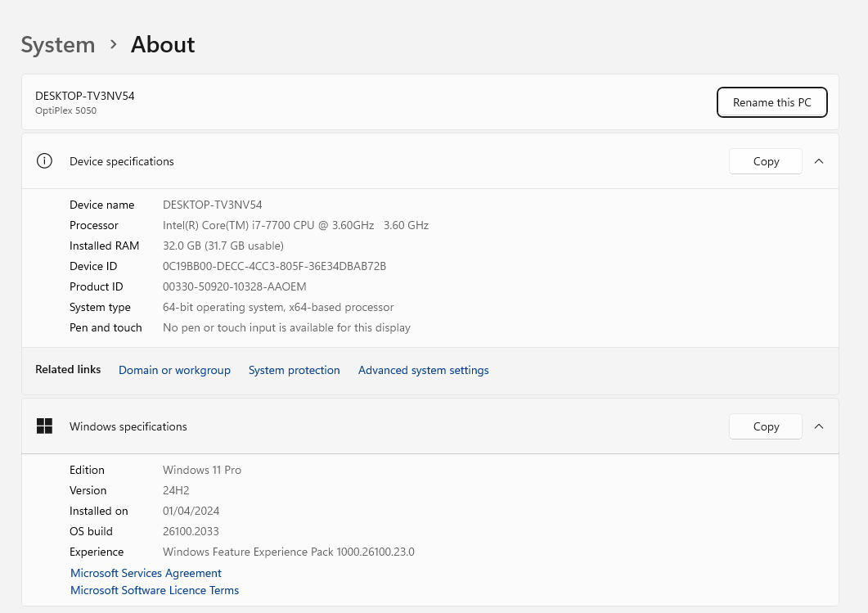
Task: Select the No pen or touch input text
Action: click(287, 328)
